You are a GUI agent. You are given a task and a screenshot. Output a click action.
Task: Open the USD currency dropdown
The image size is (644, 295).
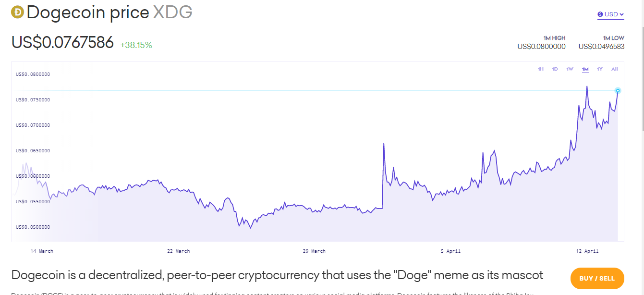[611, 14]
